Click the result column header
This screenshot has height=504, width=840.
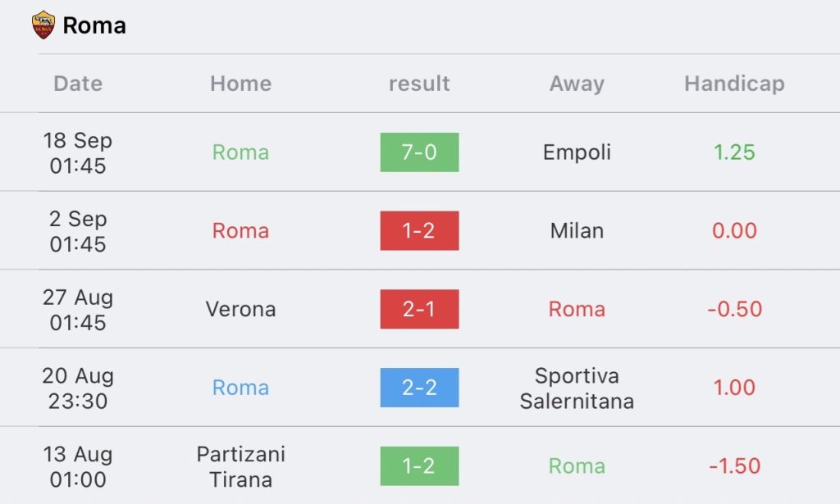tap(419, 84)
